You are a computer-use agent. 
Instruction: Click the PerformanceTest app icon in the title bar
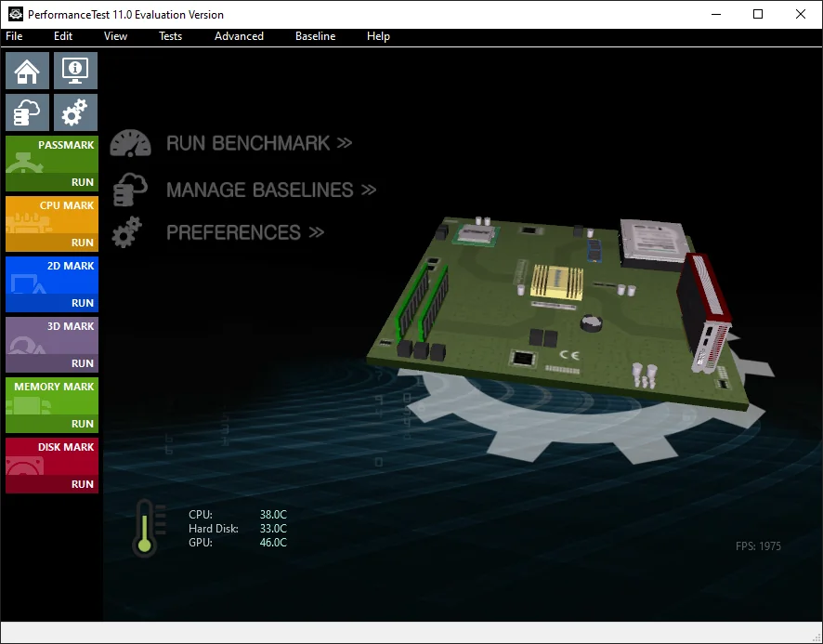[15, 14]
